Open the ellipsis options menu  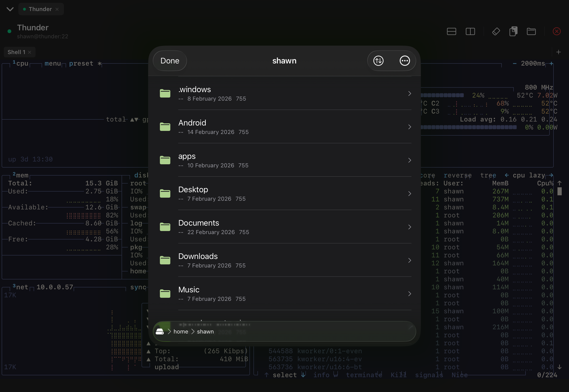(x=405, y=61)
